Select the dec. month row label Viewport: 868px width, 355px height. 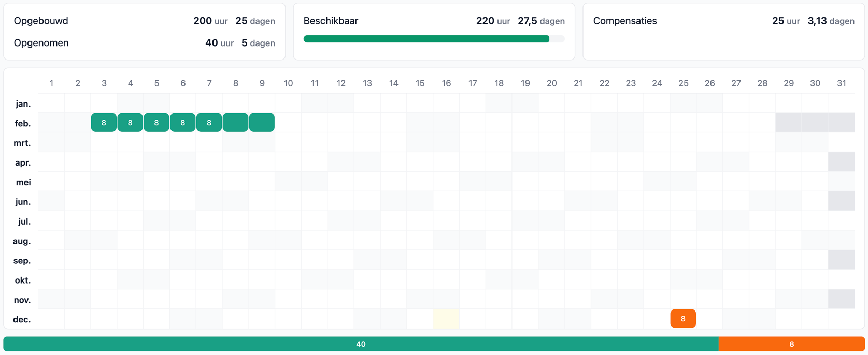click(22, 319)
